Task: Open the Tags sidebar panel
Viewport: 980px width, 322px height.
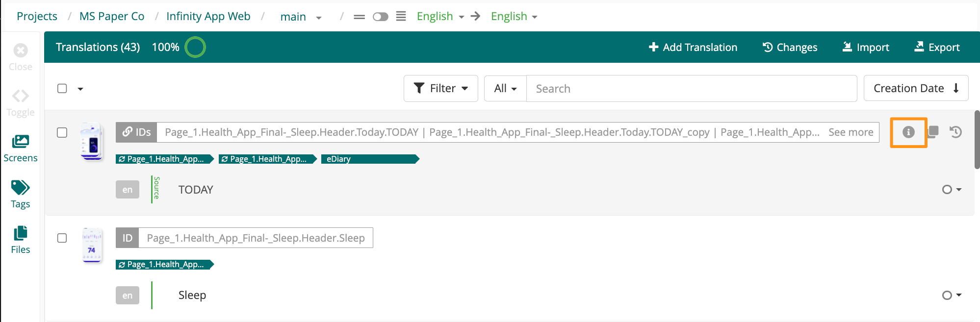Action: [x=20, y=194]
